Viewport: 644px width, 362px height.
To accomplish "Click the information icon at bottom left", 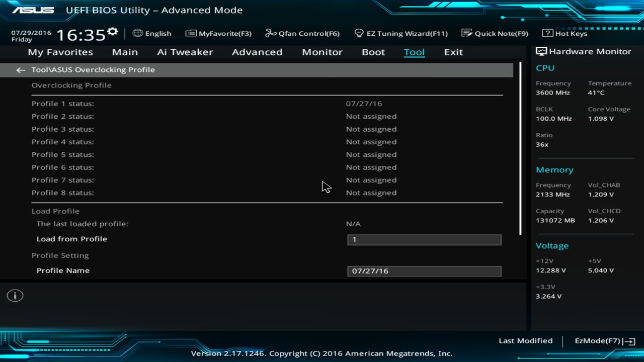I will tap(15, 296).
